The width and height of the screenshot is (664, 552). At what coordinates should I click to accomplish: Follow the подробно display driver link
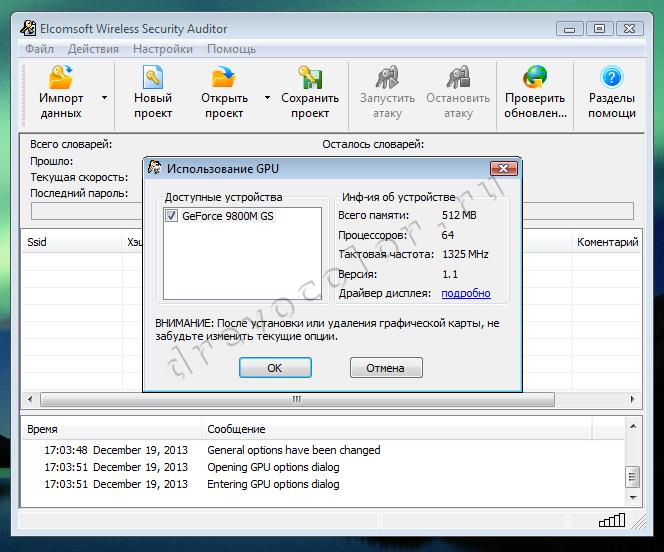click(x=466, y=293)
